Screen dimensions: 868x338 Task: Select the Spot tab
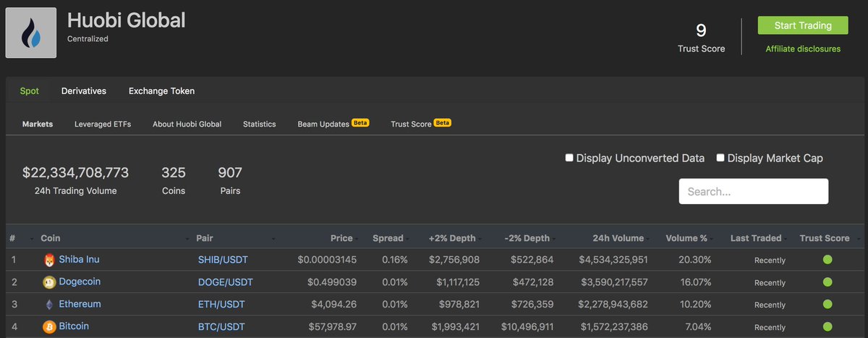point(30,91)
